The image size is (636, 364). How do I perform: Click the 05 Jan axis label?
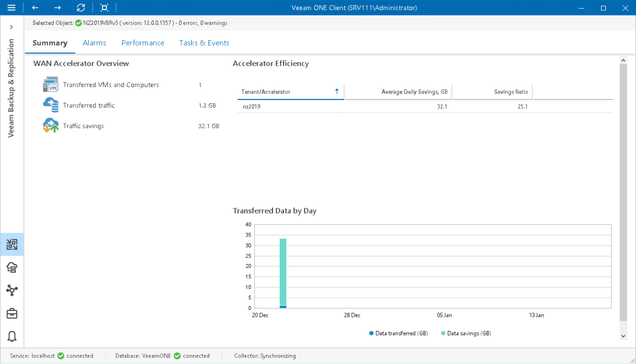(x=444, y=315)
